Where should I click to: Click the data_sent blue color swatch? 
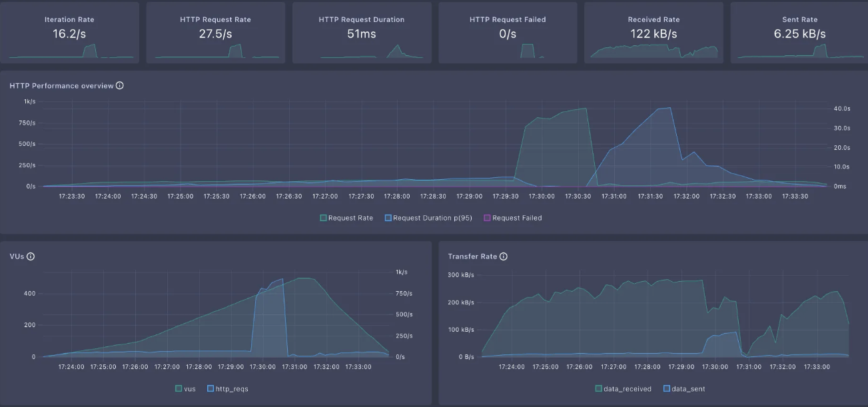(x=666, y=388)
